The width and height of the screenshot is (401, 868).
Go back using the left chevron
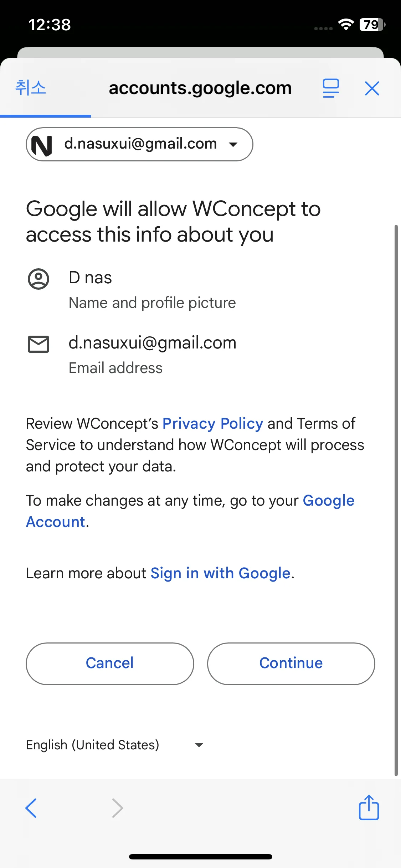point(31,808)
